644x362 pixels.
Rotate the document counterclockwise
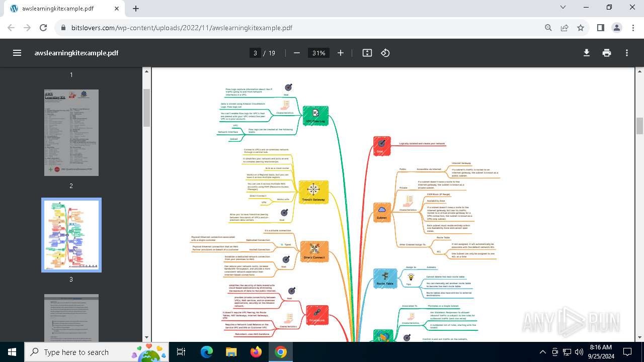click(x=385, y=53)
